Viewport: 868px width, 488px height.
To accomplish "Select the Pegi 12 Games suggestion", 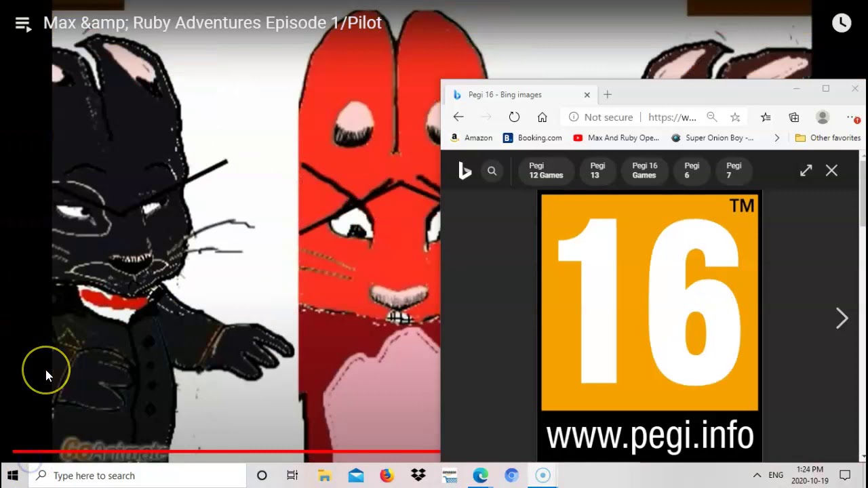I will click(546, 170).
